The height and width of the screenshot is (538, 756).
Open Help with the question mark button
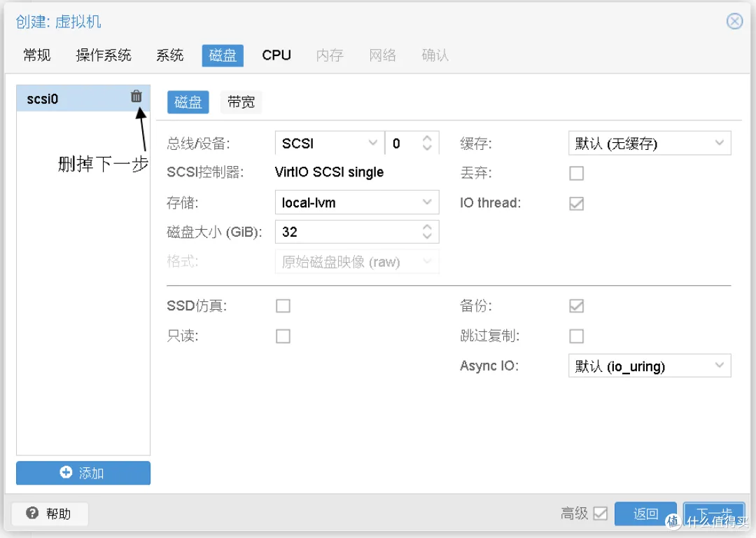point(49,513)
